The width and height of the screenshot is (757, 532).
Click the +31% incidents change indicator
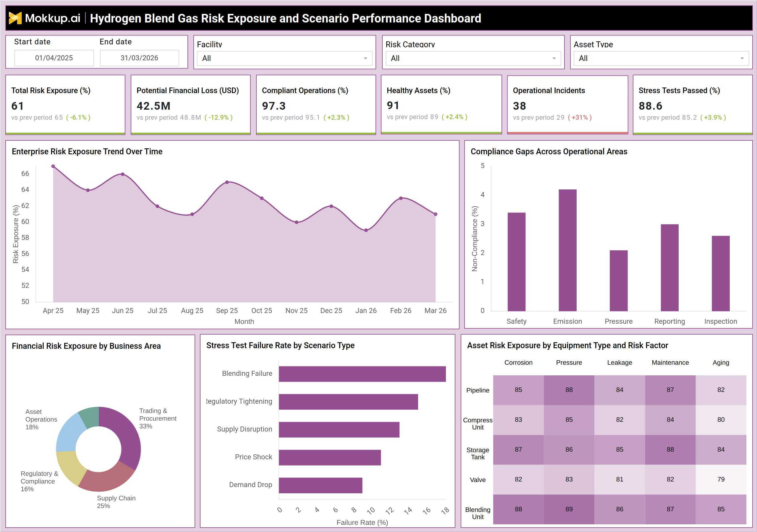(x=580, y=117)
